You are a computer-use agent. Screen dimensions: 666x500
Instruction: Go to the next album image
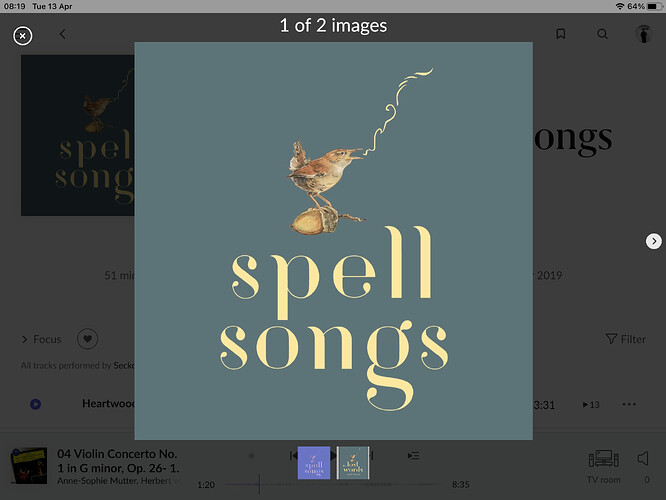[654, 241]
